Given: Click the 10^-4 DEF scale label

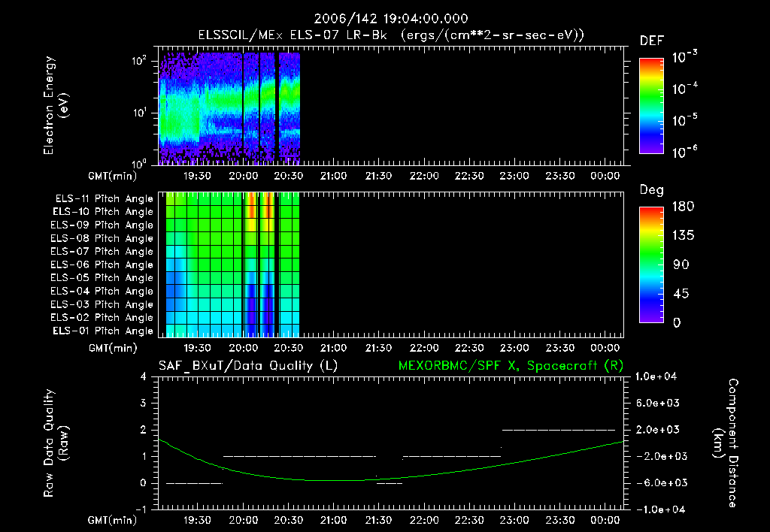Looking at the screenshot, I should point(684,88).
